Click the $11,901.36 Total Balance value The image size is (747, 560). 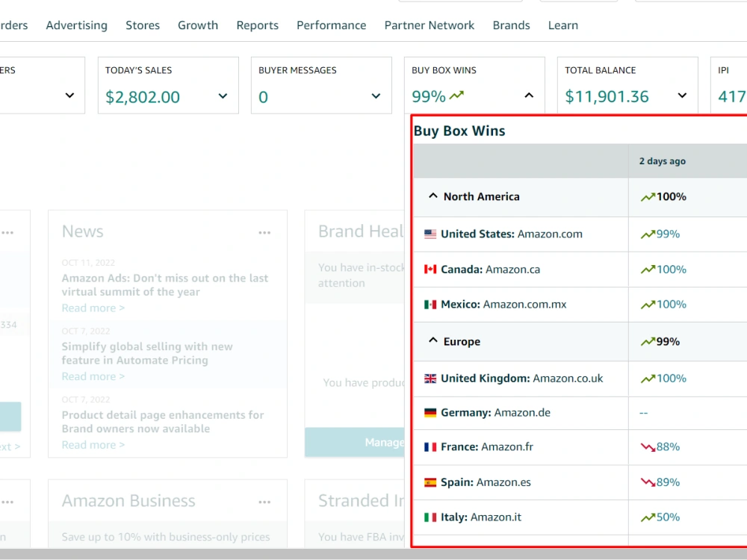[607, 96]
